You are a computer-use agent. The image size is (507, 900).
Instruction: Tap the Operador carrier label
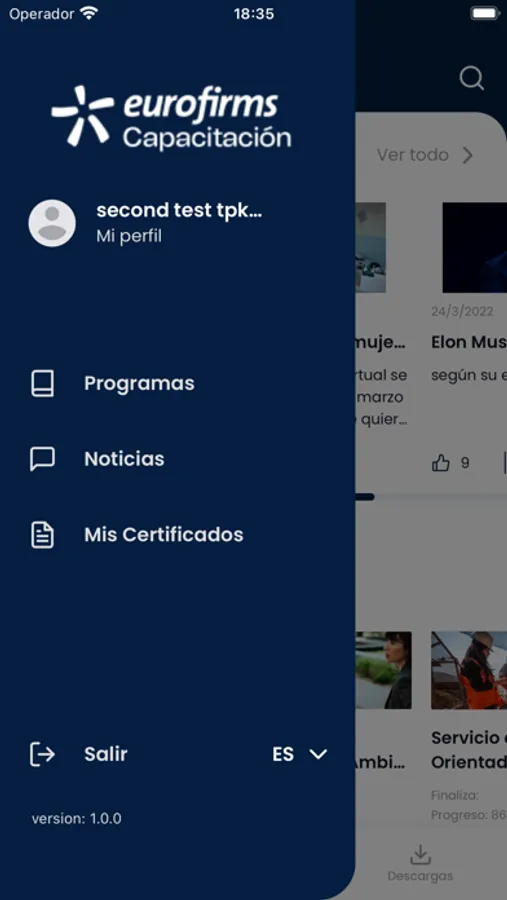coord(42,14)
